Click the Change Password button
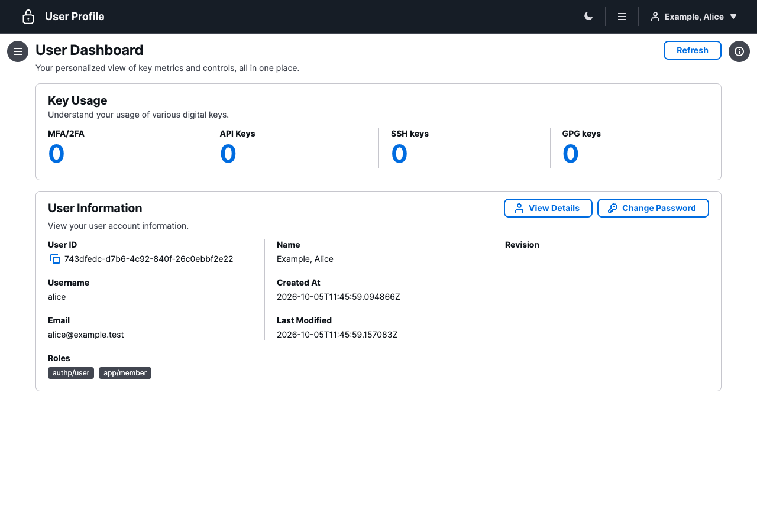Screen dimensions: 757x532 pos(653,208)
